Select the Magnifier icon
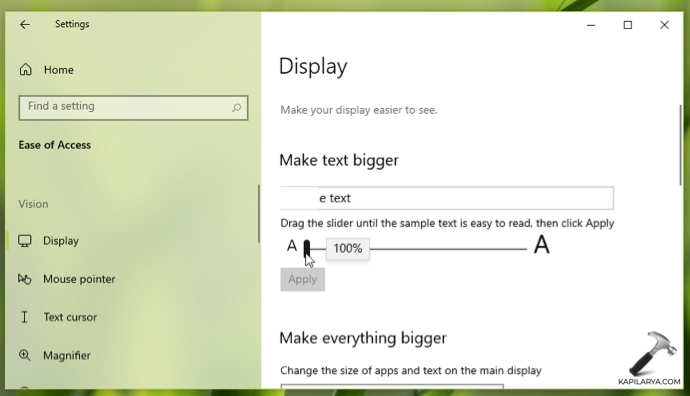 [x=25, y=355]
